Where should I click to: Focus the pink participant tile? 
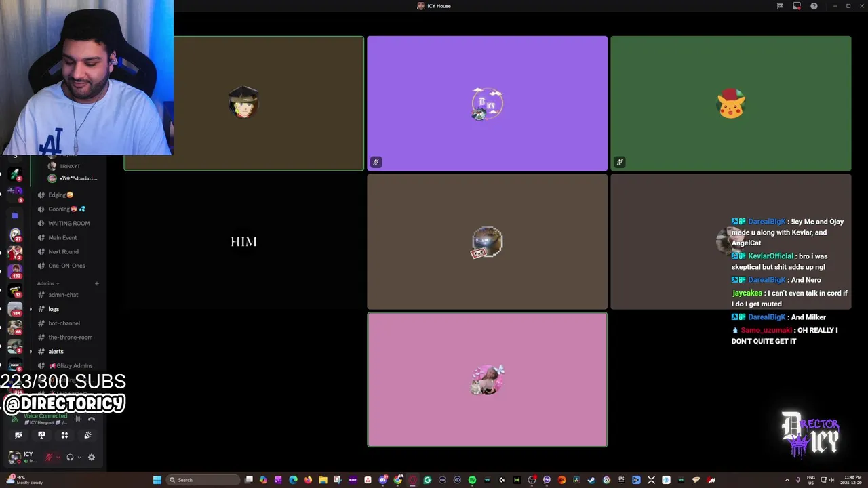coord(487,380)
